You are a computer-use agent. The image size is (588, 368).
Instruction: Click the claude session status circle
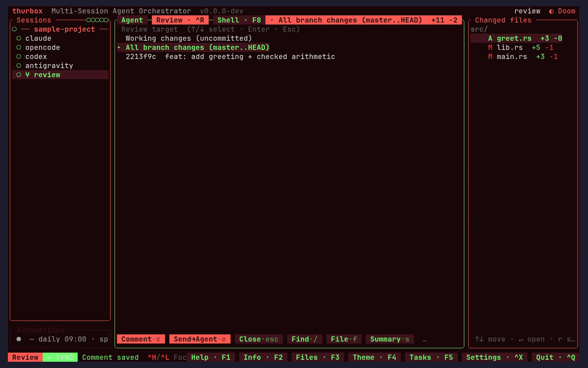click(18, 38)
